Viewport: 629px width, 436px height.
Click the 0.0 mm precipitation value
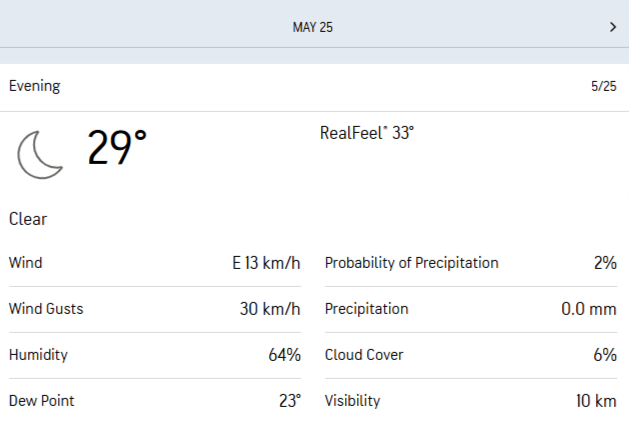pos(588,309)
